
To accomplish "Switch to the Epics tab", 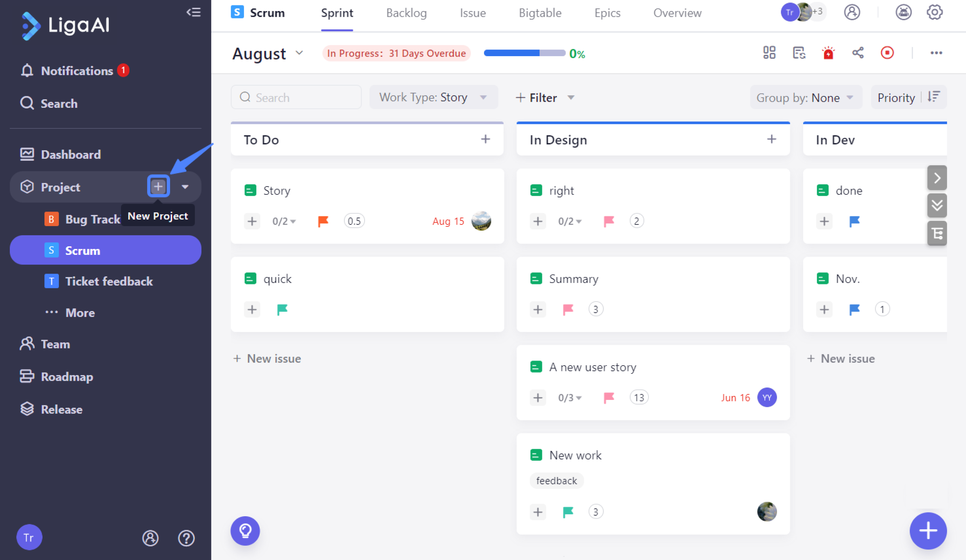I will click(x=607, y=13).
